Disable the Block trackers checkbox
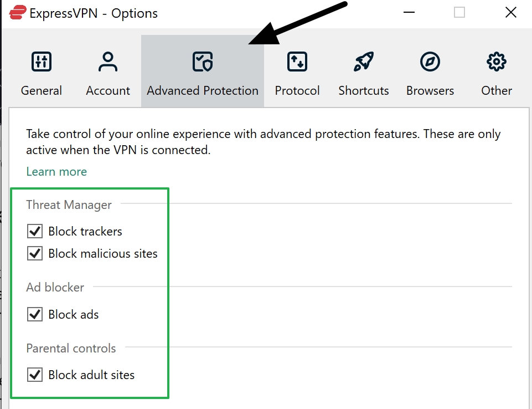 click(x=34, y=231)
